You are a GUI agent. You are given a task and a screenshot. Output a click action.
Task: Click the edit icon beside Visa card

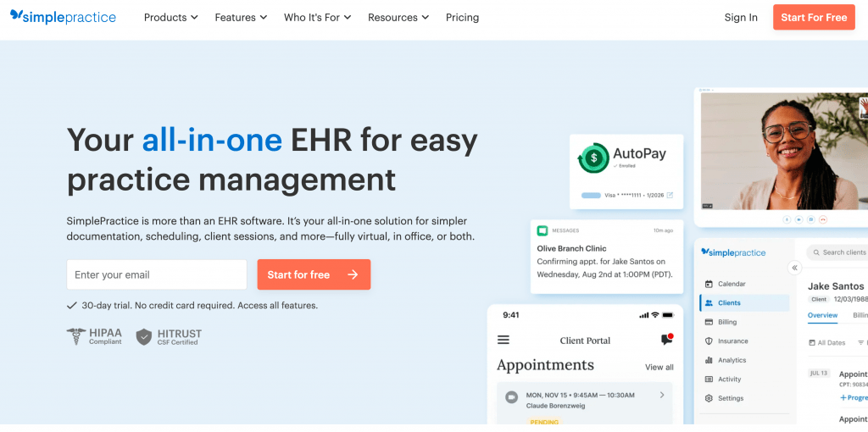pyautogui.click(x=670, y=196)
